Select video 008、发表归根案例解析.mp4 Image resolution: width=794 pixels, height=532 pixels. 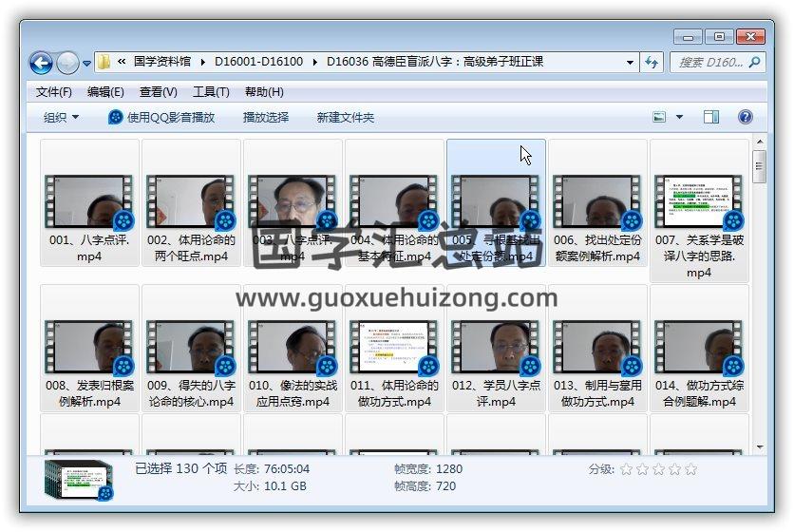coord(89,348)
